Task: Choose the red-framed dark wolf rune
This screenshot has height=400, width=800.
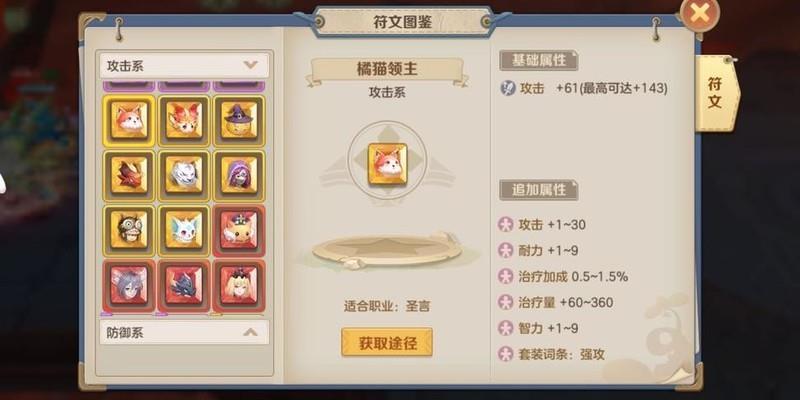Action: click(x=184, y=285)
